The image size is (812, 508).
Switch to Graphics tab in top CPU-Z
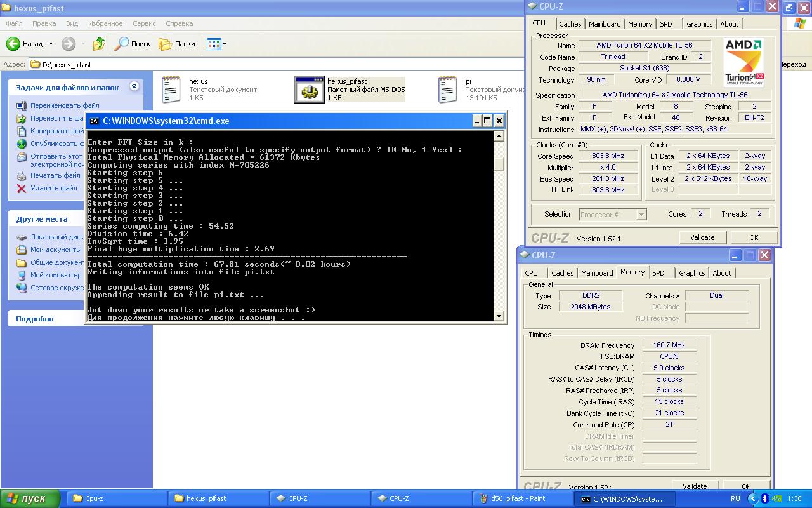[699, 24]
